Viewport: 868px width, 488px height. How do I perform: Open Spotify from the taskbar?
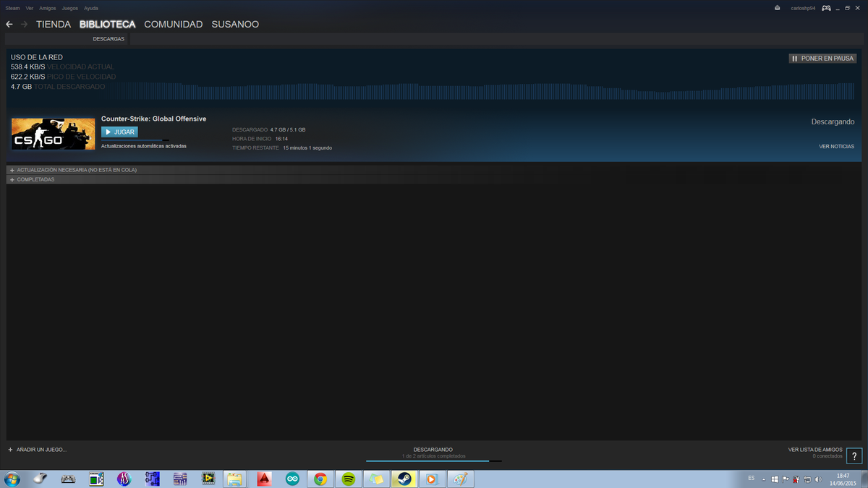coord(349,479)
